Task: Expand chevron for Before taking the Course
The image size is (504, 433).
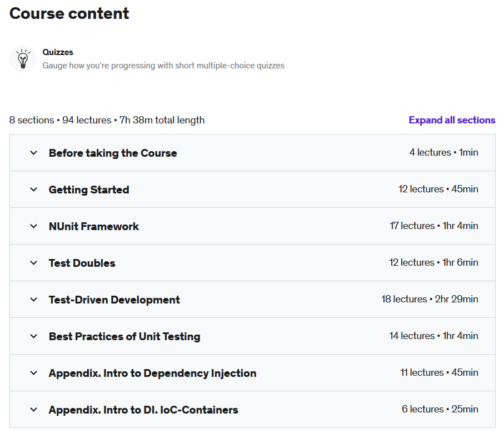Action: click(33, 153)
